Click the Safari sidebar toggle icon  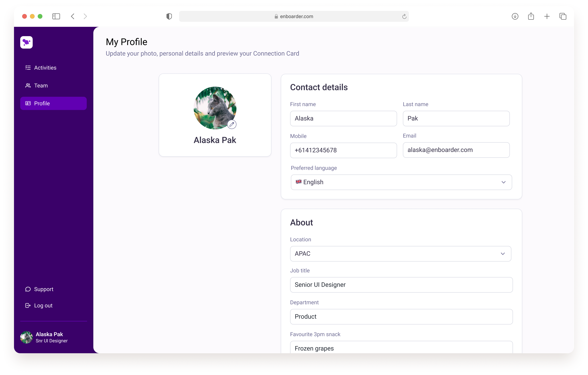[x=56, y=16]
